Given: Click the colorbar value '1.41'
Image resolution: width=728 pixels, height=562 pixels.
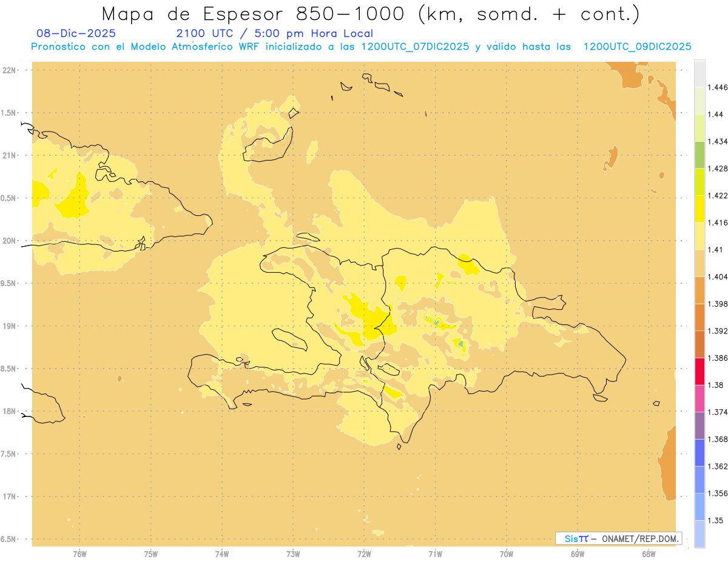Looking at the screenshot, I should click(716, 250).
